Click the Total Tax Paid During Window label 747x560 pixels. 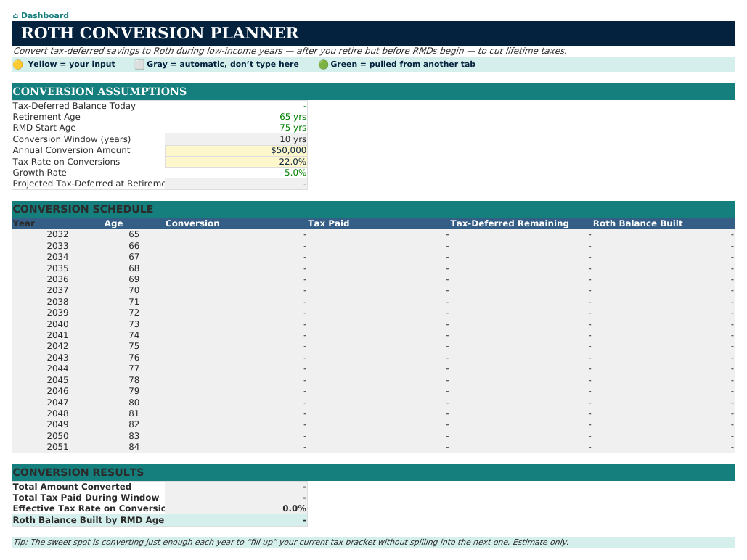(86, 498)
